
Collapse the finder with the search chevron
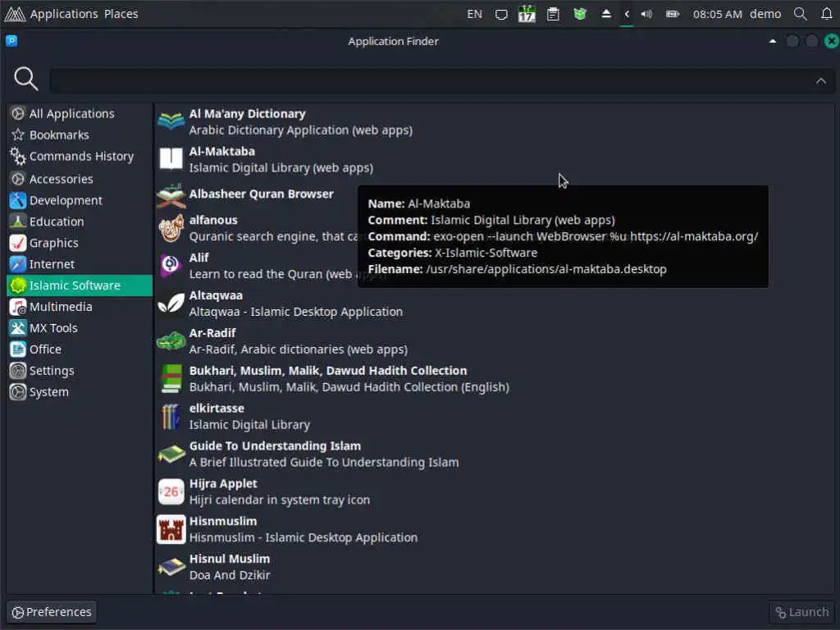[x=820, y=81]
